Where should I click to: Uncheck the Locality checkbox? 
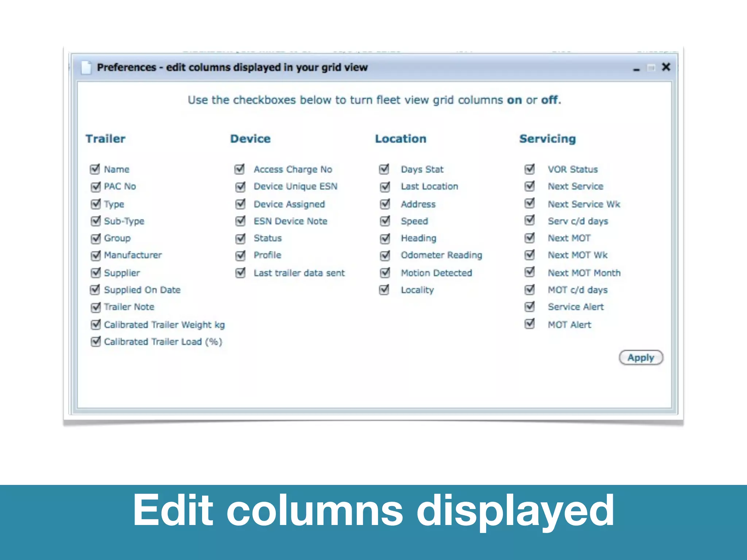[x=384, y=290]
